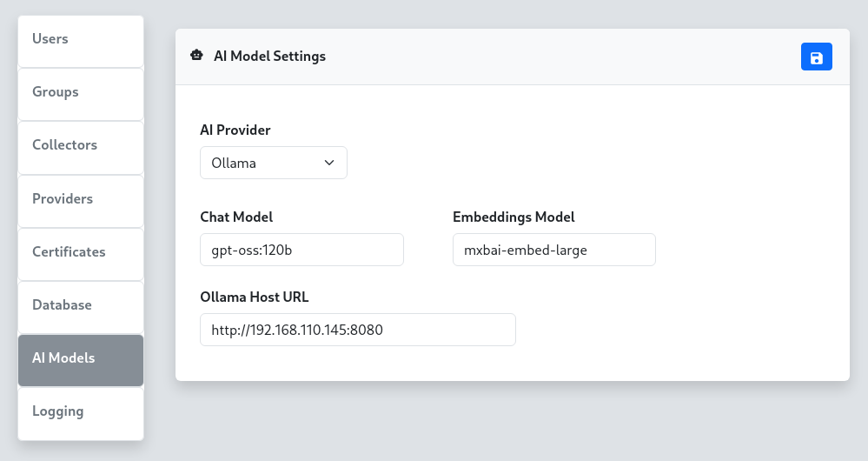868x461 pixels.
Task: Switch to the Groups section
Action: click(81, 92)
